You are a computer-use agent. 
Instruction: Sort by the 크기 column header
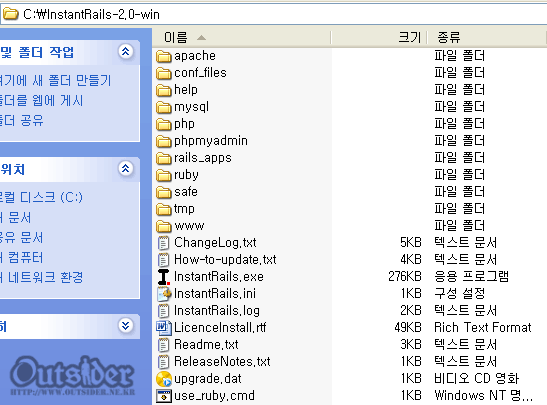click(379, 37)
